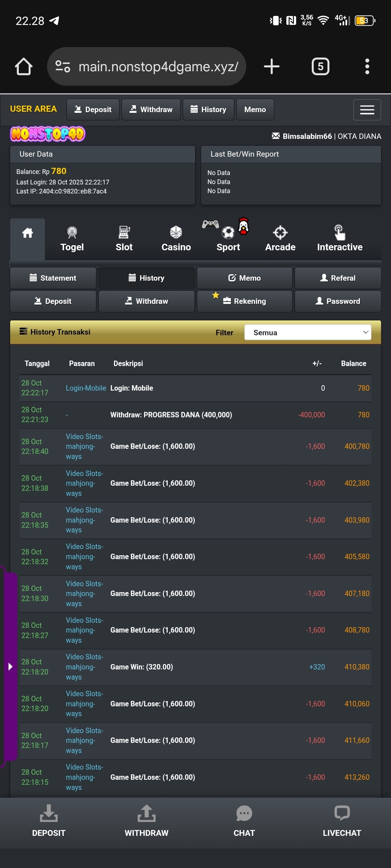Viewport: 391px width, 868px height.
Task: Select the Sport category
Action: (x=228, y=239)
